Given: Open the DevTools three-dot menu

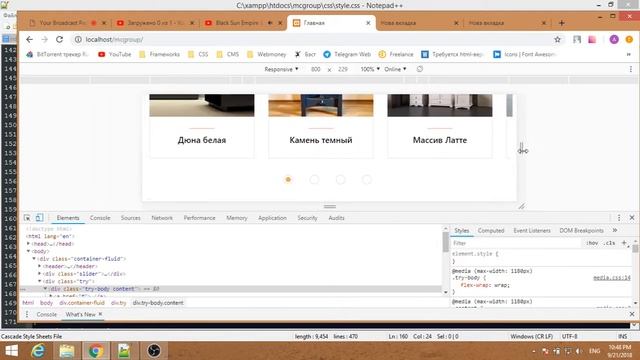Looking at the screenshot, I should click(x=619, y=218).
